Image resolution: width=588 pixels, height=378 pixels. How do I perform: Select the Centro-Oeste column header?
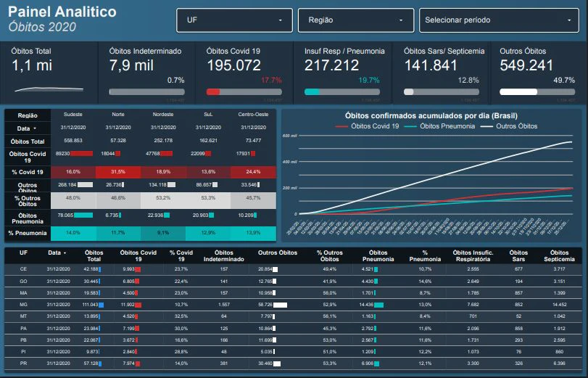point(253,115)
